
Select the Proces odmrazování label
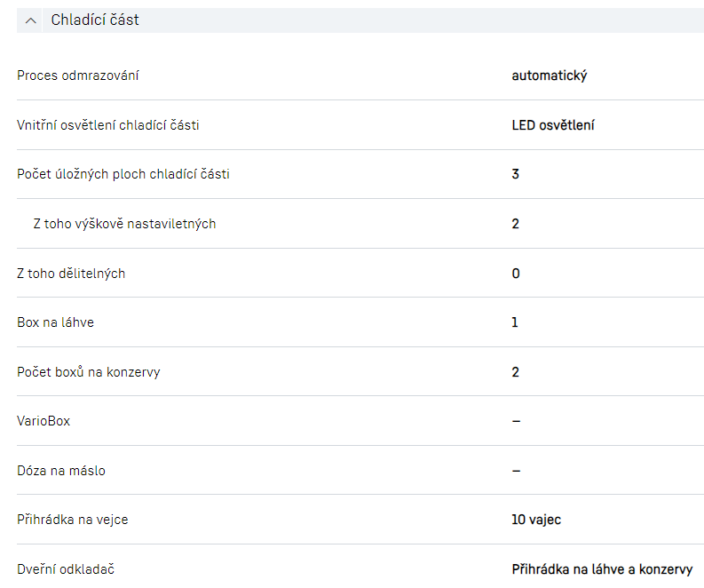tap(78, 75)
